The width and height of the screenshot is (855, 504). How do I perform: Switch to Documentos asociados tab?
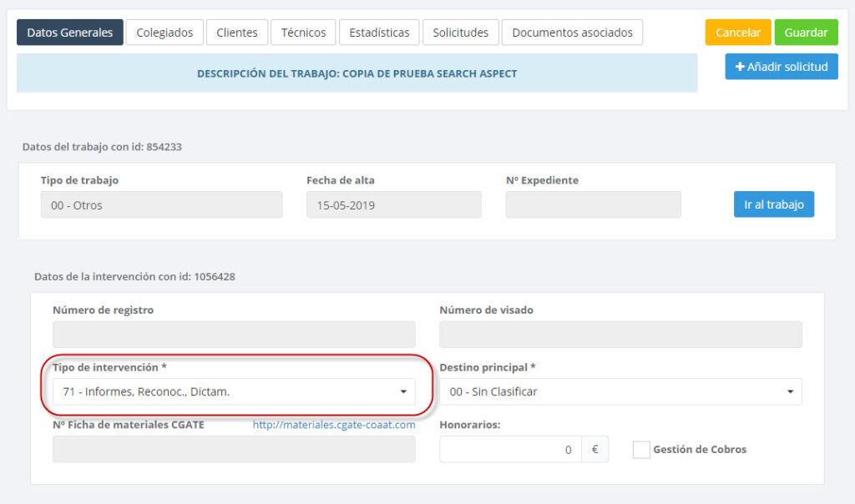click(572, 33)
